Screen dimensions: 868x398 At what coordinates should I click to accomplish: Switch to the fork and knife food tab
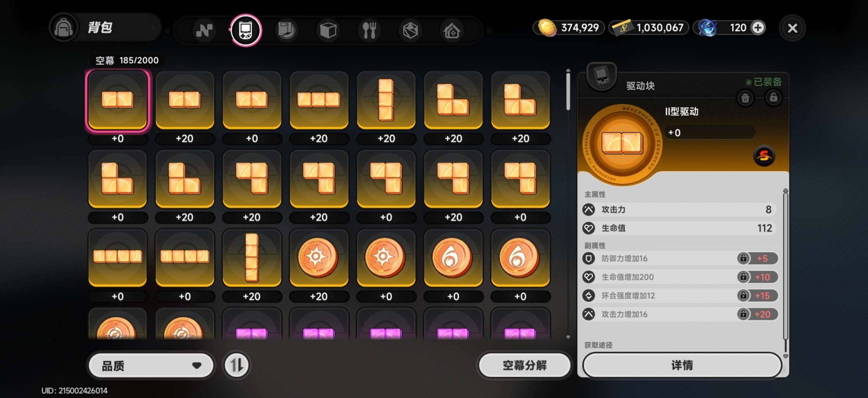tap(369, 30)
